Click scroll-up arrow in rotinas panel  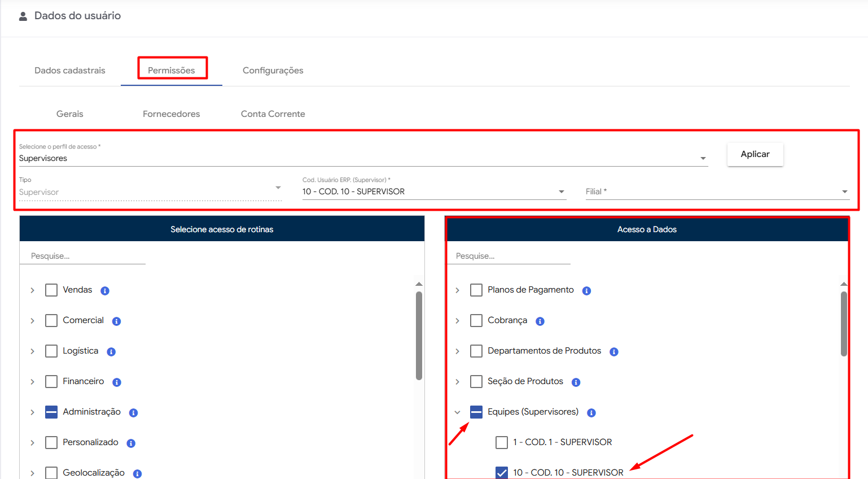tap(419, 284)
